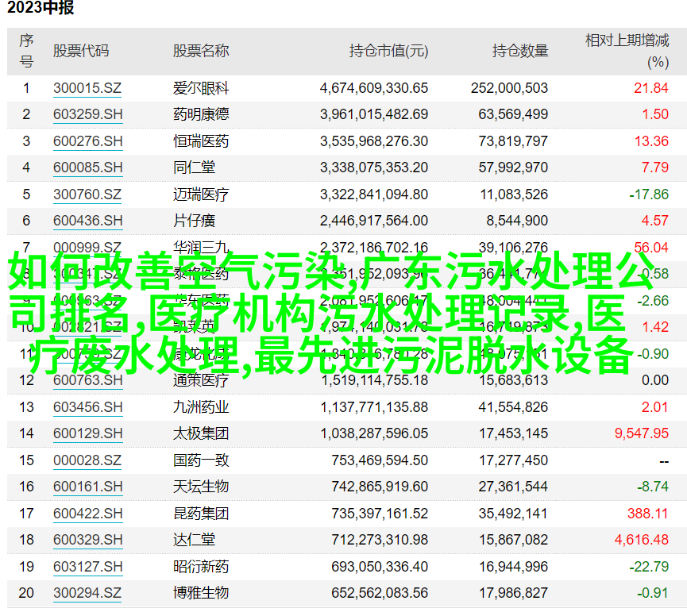Select the stock name 爱尔眼科
This screenshot has width=687, height=616.
[x=201, y=88]
